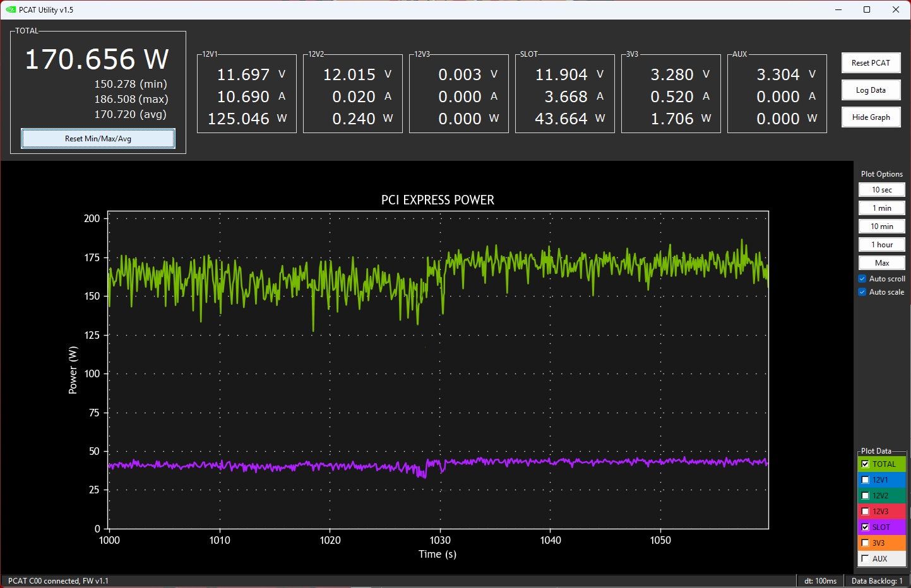Viewport: 911px width, 588px height.
Task: Click the Power (W) axis label
Action: (x=73, y=370)
